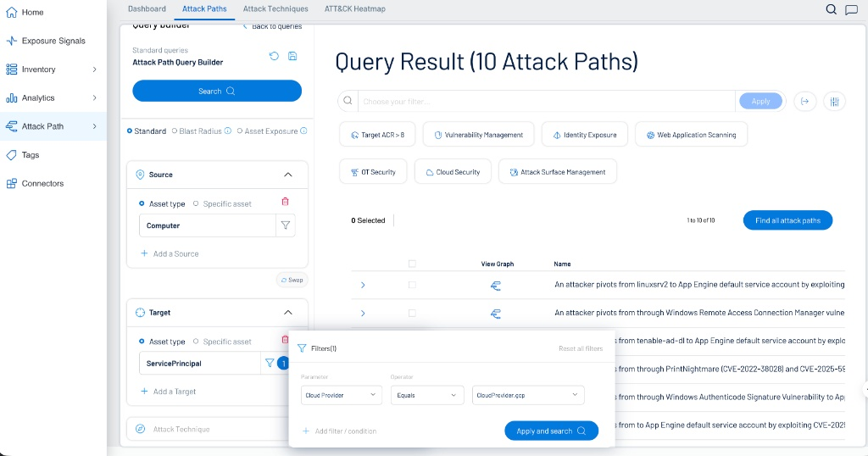The image size is (868, 456).
Task: Click the Find all attack paths button
Action: [787, 220]
